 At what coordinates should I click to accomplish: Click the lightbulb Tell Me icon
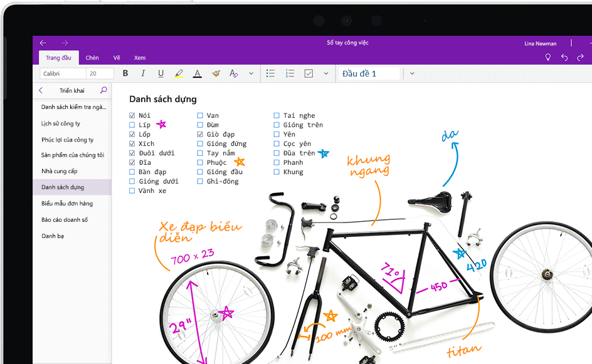(x=547, y=57)
